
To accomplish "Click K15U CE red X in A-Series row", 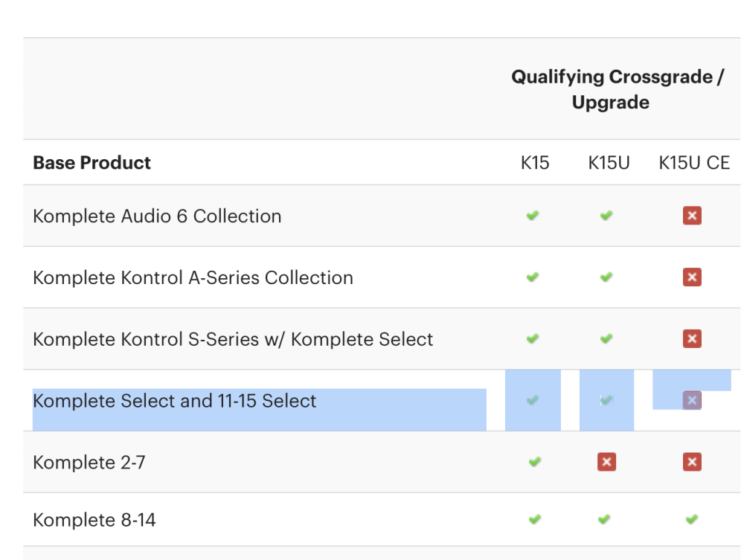I will pos(692,277).
